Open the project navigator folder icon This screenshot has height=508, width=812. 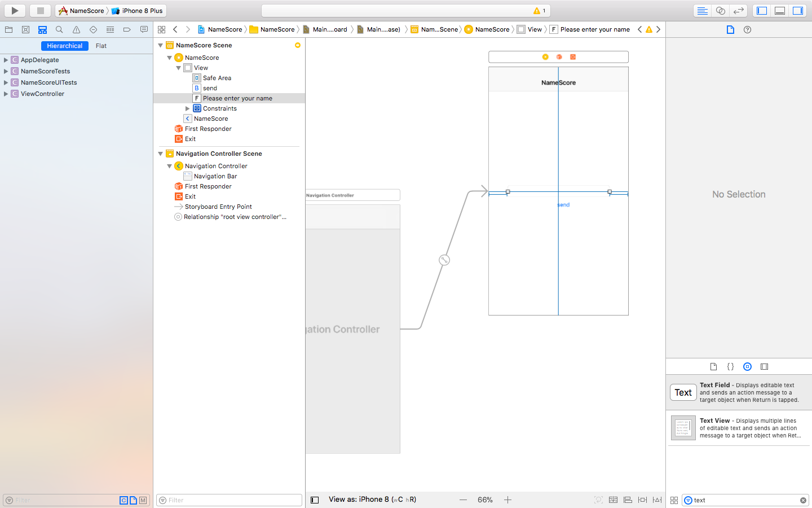[8, 29]
